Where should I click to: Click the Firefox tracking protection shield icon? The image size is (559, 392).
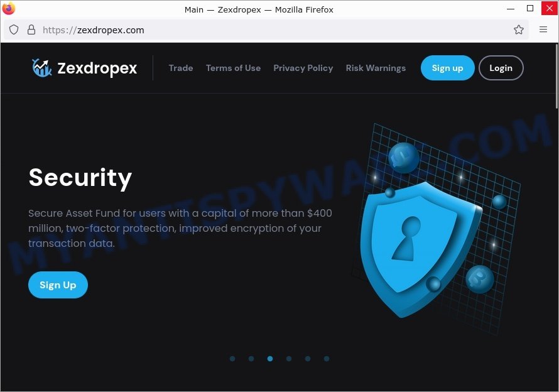point(14,30)
